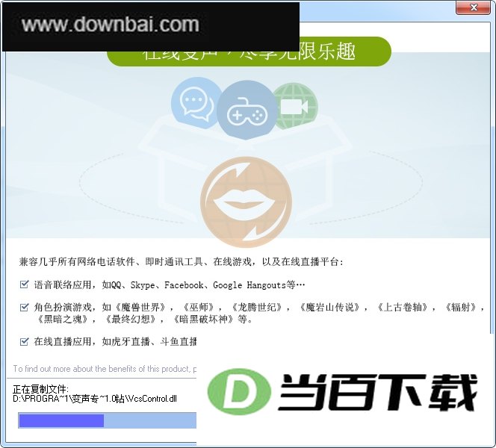Click the text 如QQ、Skype、Facebook、Google Hangouts
This screenshot has width=496, height=448.
[193, 285]
